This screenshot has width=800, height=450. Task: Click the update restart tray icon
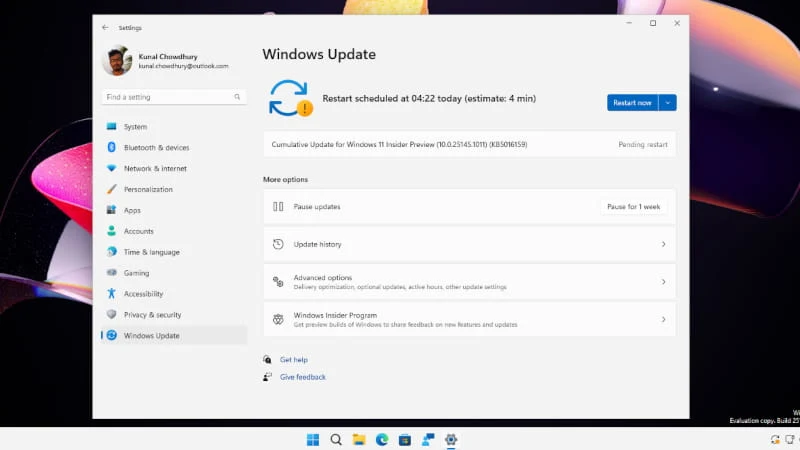tap(775, 439)
